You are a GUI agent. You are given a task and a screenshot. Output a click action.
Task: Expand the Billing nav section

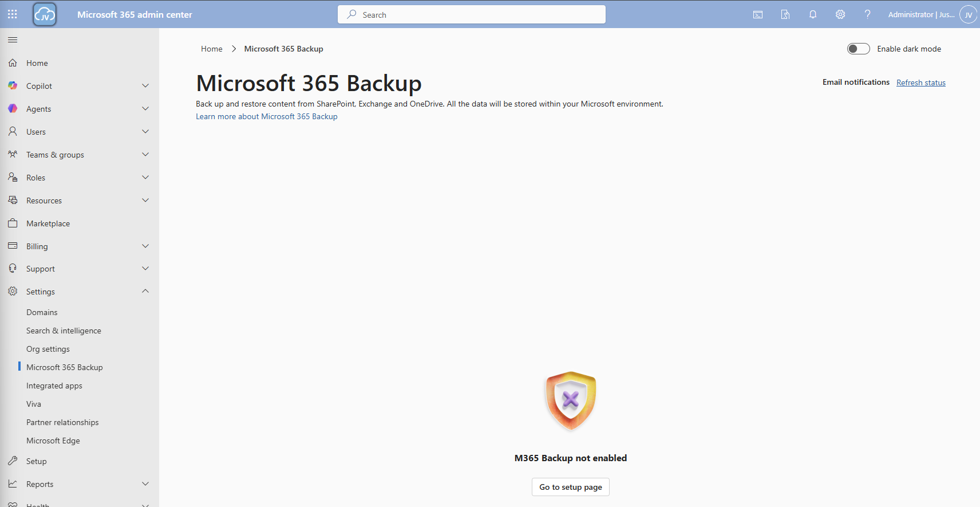[x=145, y=246]
